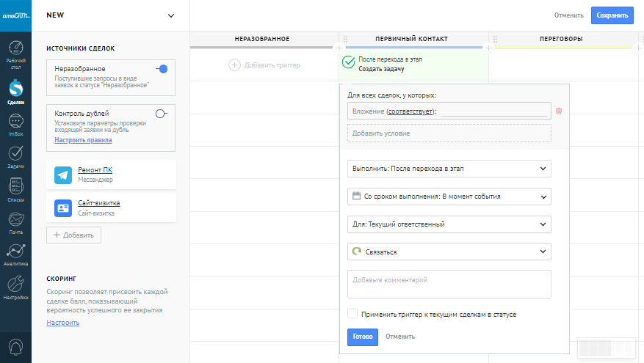Expand NEW pipeline name dropdown

[x=171, y=15]
